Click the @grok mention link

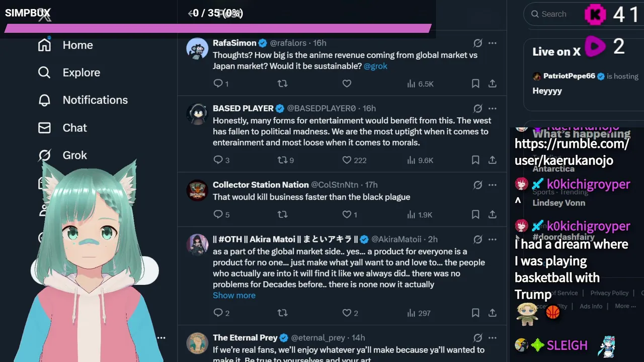click(x=375, y=66)
